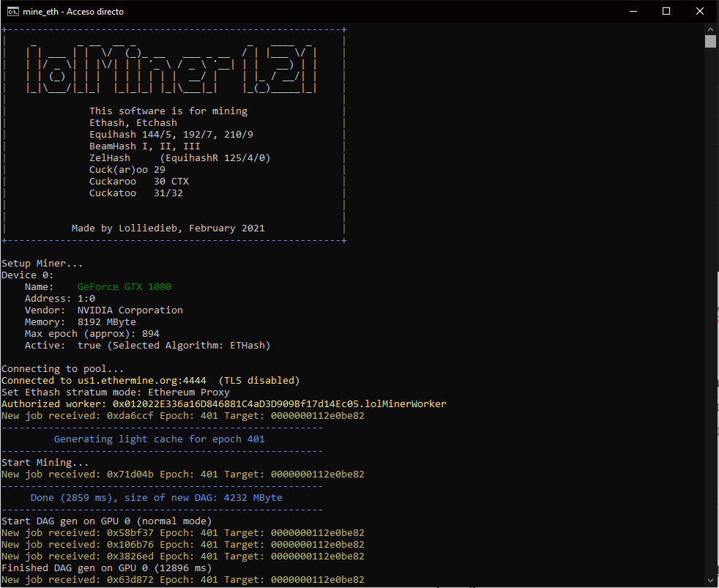Click the 'New job received: 0x58bf37' line
Image resolution: width=719 pixels, height=588 pixels.
(183, 533)
